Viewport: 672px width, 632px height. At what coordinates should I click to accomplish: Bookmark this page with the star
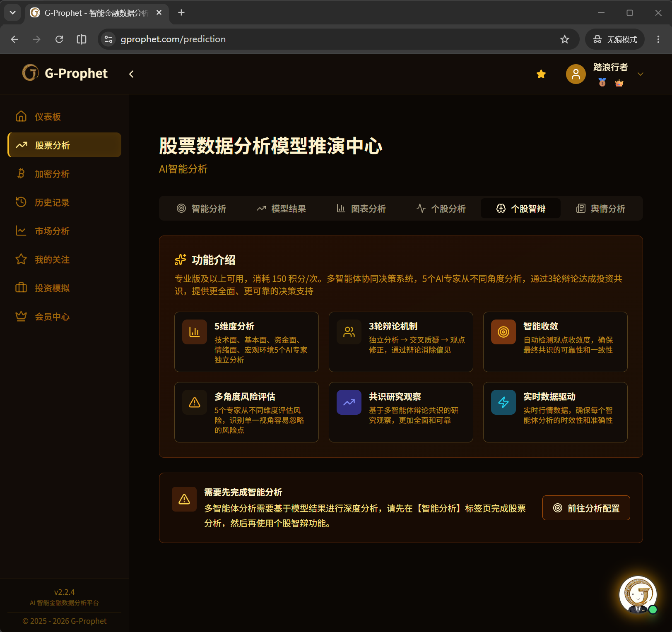(564, 39)
